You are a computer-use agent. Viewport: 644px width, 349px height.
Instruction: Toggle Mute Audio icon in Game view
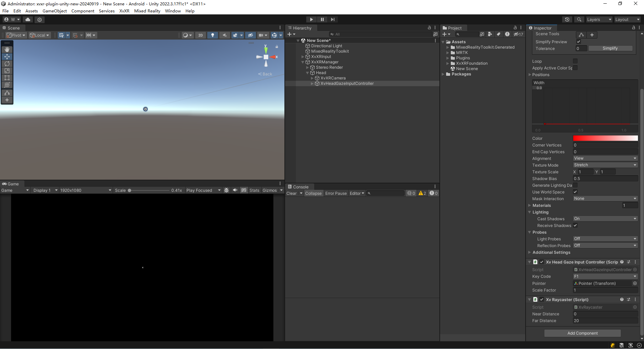[235, 190]
